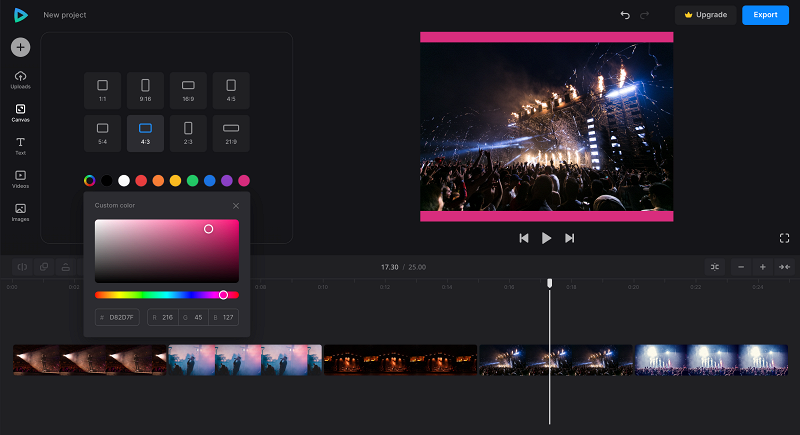The height and width of the screenshot is (435, 800).
Task: Select the 4:3 aspect ratio
Action: click(145, 133)
